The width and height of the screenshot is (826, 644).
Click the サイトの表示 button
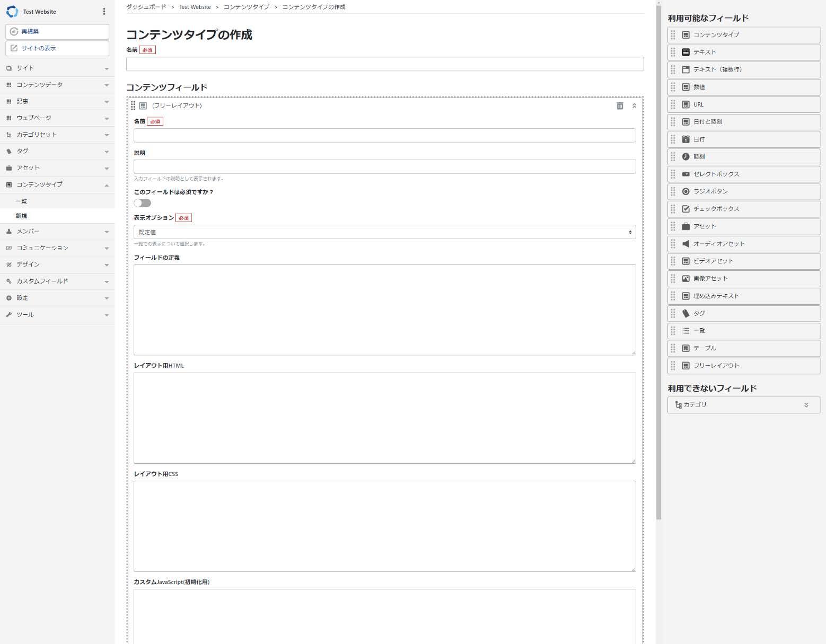coord(57,48)
